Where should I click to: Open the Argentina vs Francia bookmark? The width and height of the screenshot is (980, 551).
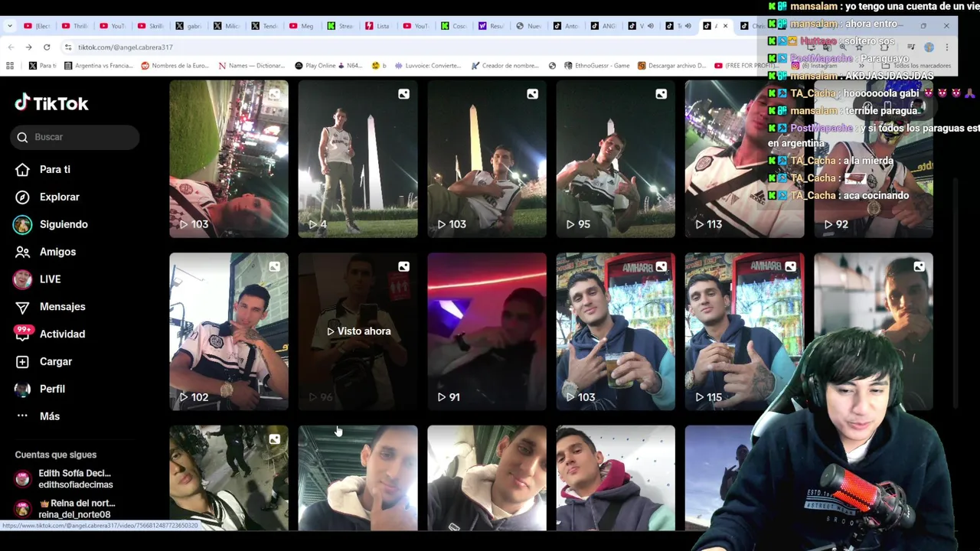click(99, 66)
